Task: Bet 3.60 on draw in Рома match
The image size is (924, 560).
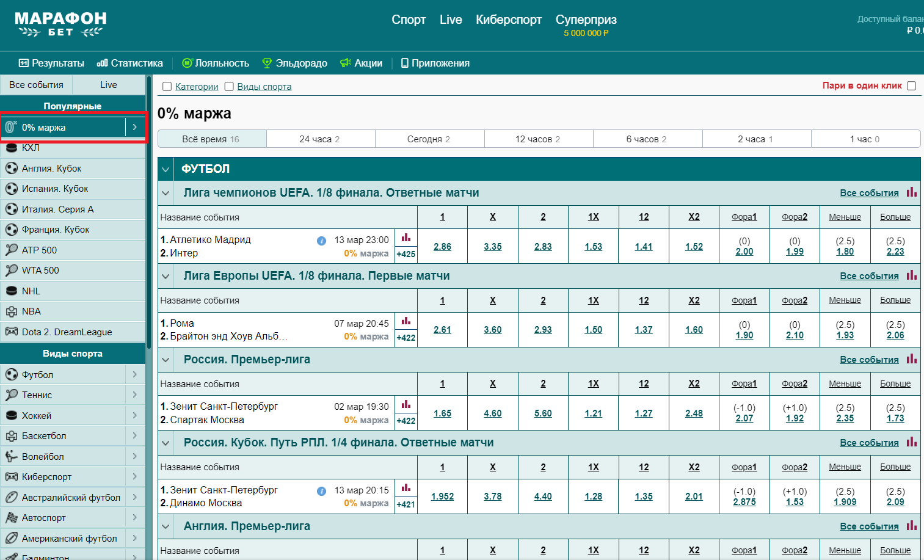Action: (493, 330)
